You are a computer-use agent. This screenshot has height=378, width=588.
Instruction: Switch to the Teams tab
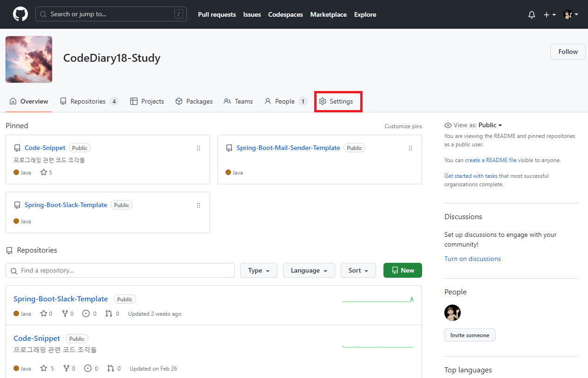(238, 101)
